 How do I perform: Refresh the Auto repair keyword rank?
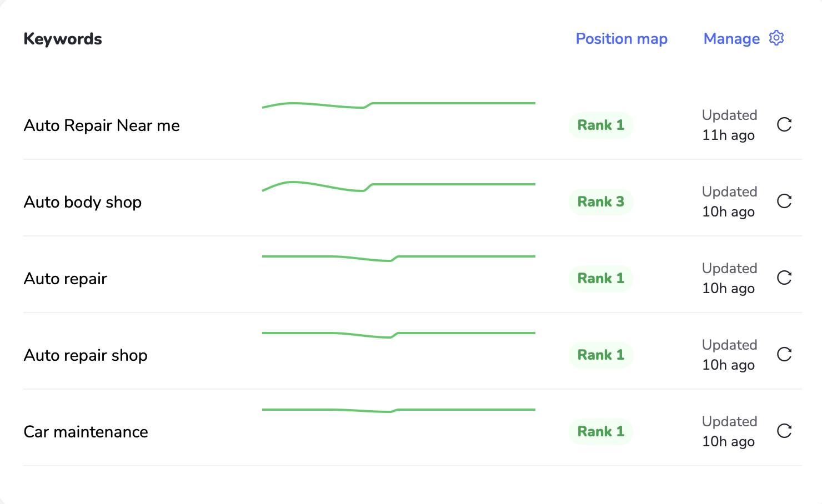tap(784, 278)
